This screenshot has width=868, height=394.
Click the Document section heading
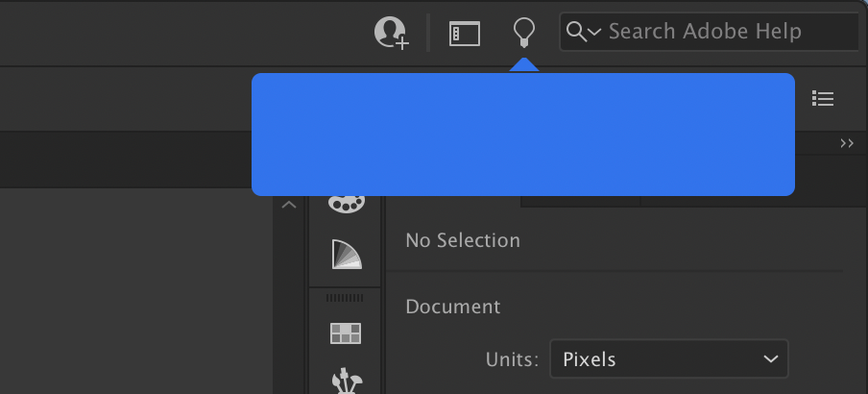(x=453, y=308)
